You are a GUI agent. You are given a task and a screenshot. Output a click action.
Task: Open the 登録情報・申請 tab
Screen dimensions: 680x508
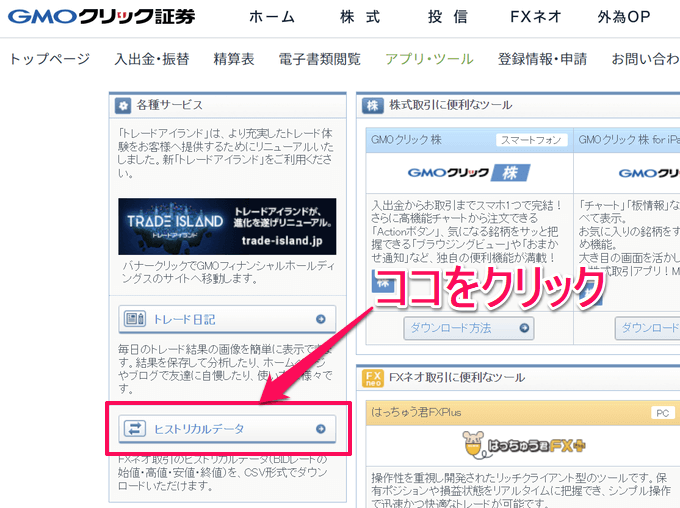[x=542, y=59]
